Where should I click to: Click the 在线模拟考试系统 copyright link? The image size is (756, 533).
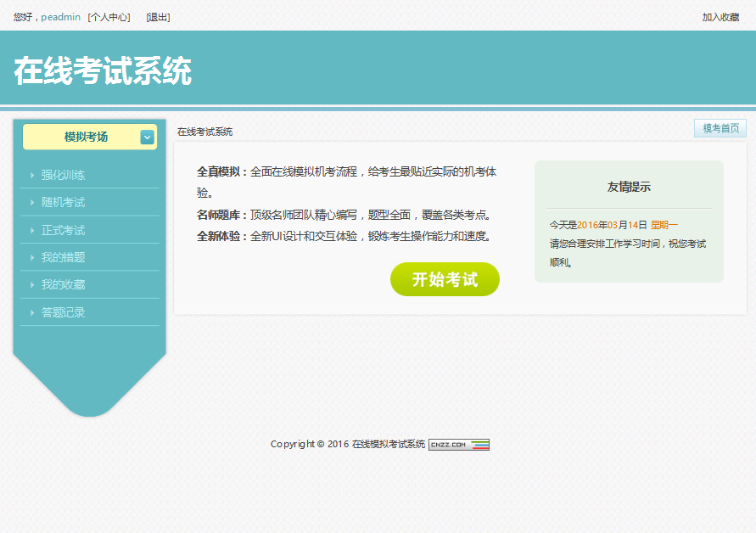[388, 443]
